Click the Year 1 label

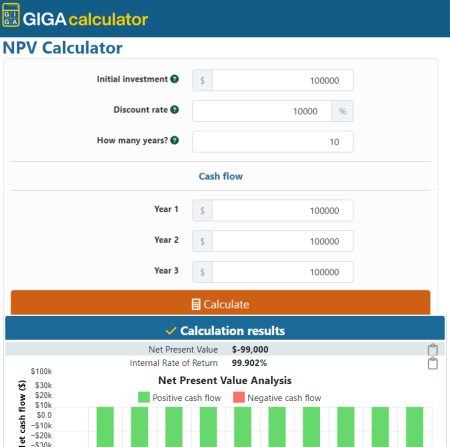tap(166, 209)
